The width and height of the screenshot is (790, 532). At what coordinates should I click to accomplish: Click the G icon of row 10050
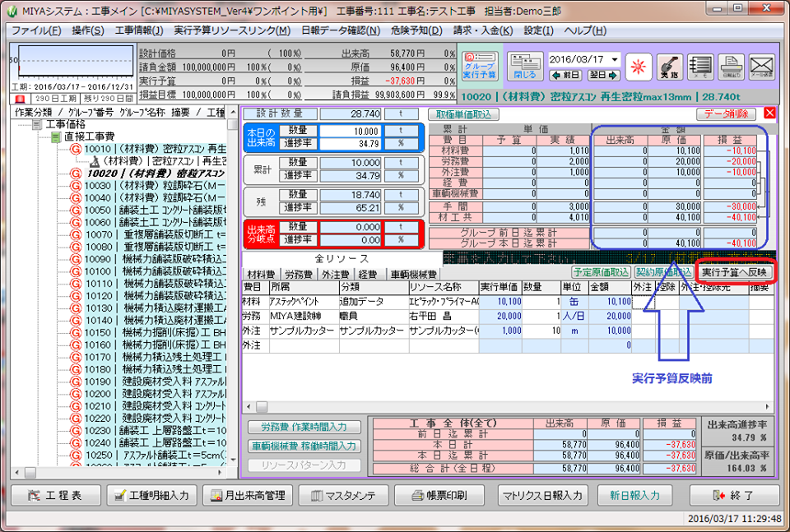click(x=75, y=210)
